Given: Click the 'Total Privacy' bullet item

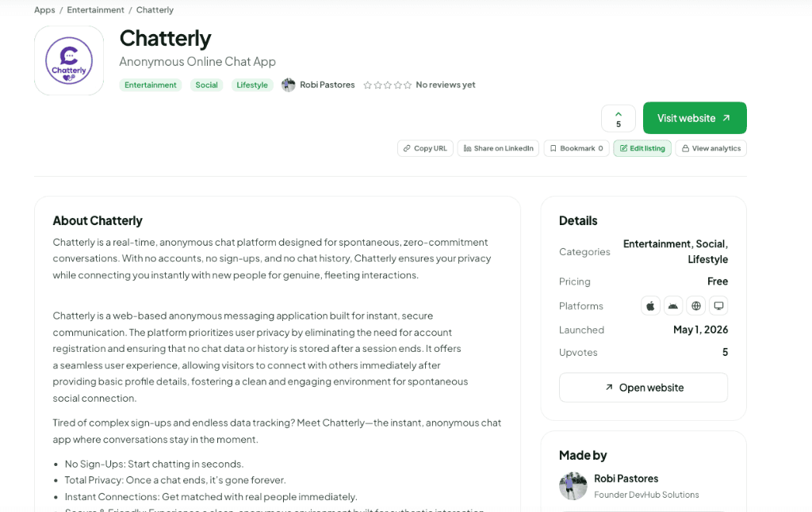Looking at the screenshot, I should coord(175,480).
